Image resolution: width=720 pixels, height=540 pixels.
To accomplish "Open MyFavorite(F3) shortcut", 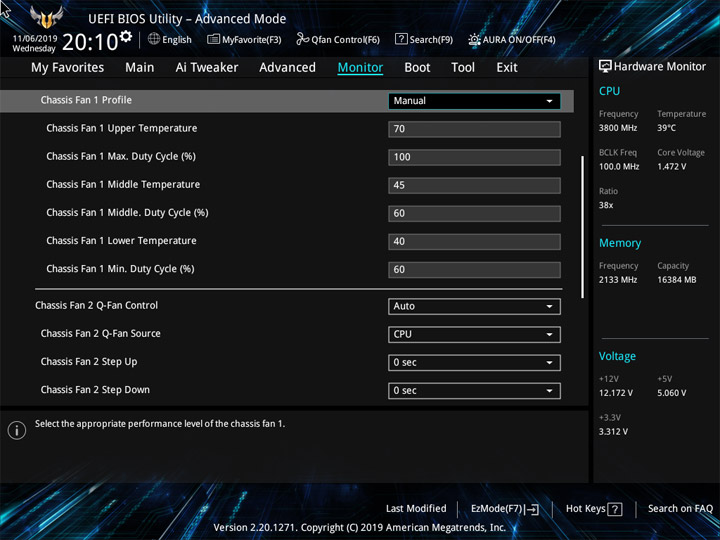I will pyautogui.click(x=244, y=39).
